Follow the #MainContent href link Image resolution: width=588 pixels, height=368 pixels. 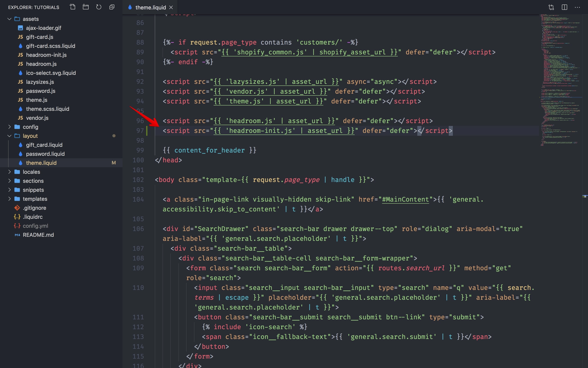[x=405, y=199]
